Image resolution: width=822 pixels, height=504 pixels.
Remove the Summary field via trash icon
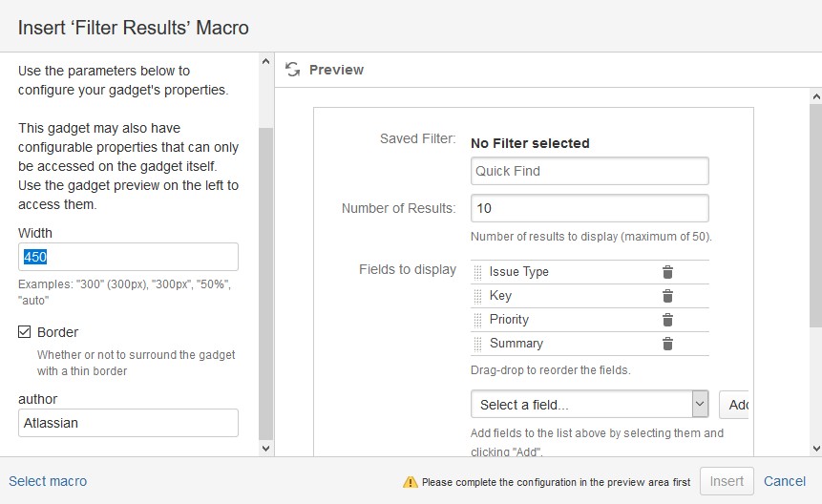coord(667,344)
